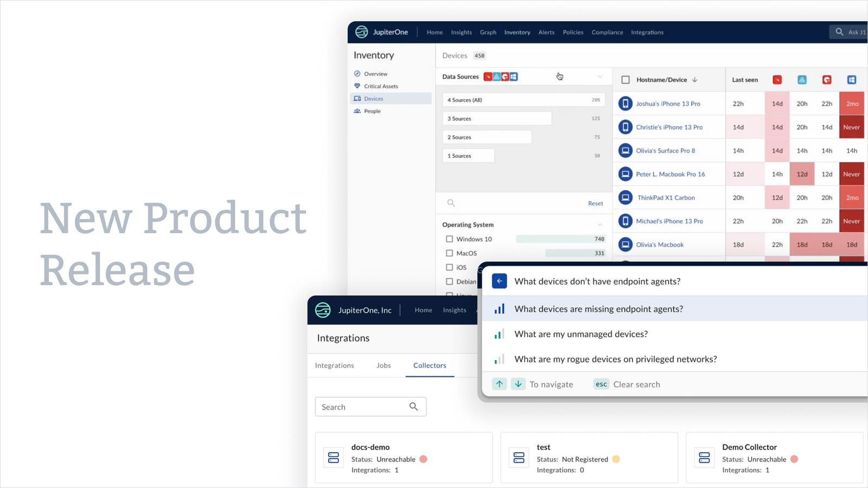Click the bar chart icon beside missing endpoint agents
This screenshot has width=868, height=488.
coord(499,309)
